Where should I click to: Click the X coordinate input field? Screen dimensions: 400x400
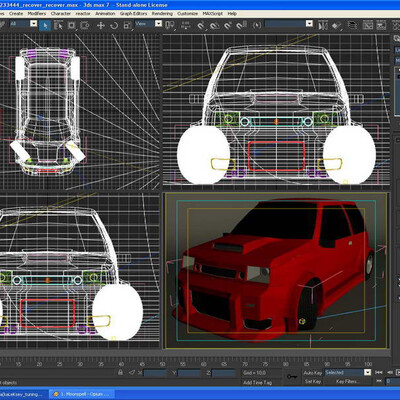(155, 373)
